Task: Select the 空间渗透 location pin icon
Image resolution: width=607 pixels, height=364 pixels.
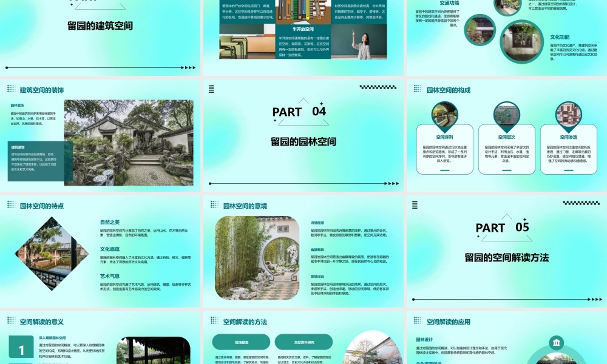Action: tap(568, 116)
